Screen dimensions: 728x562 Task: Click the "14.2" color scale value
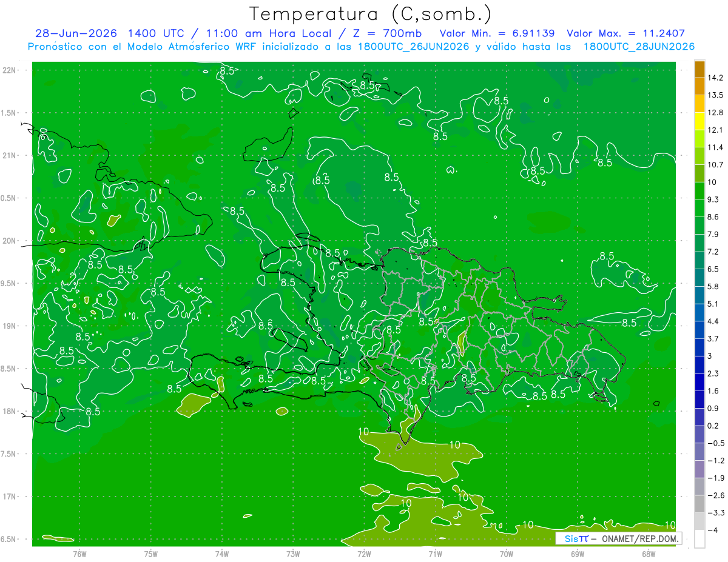(x=715, y=78)
